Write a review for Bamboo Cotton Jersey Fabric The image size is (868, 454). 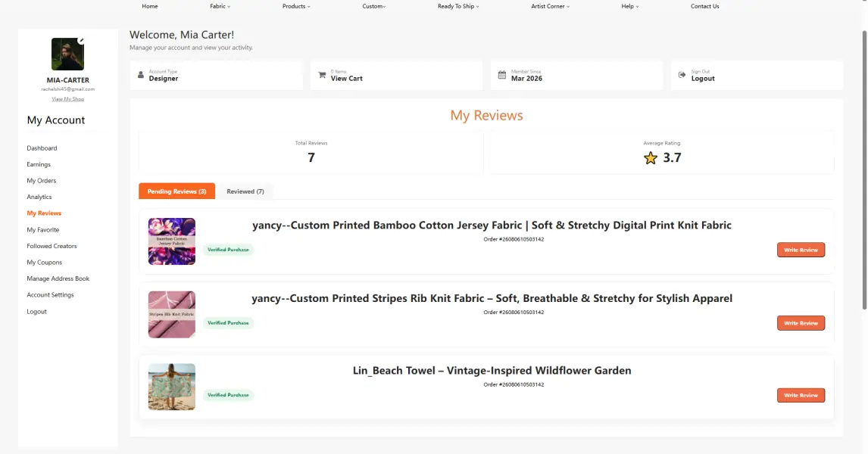pyautogui.click(x=801, y=250)
